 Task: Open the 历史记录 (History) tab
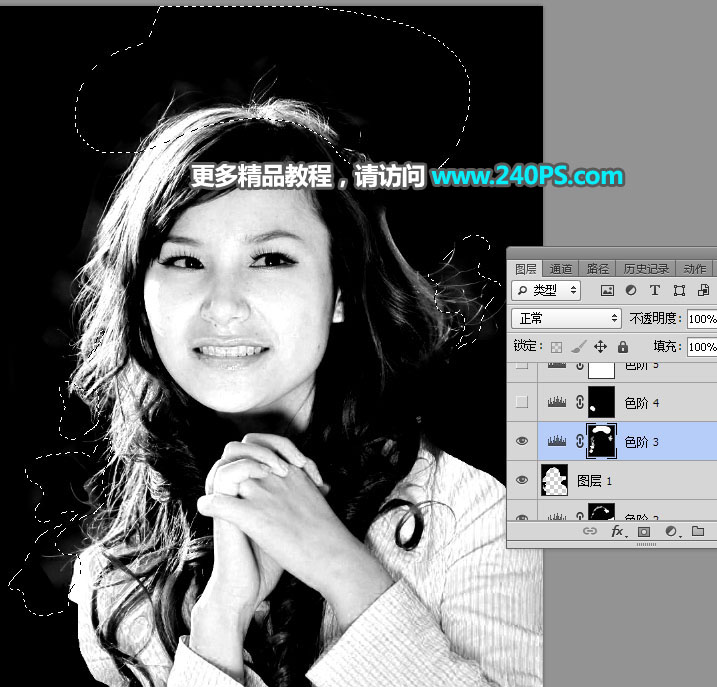pos(646,269)
